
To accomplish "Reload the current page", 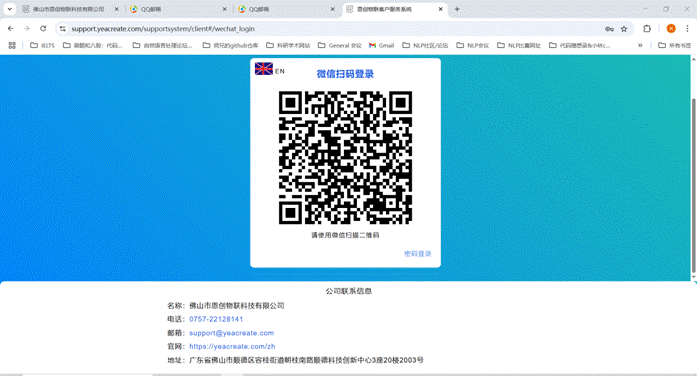I will click(43, 28).
